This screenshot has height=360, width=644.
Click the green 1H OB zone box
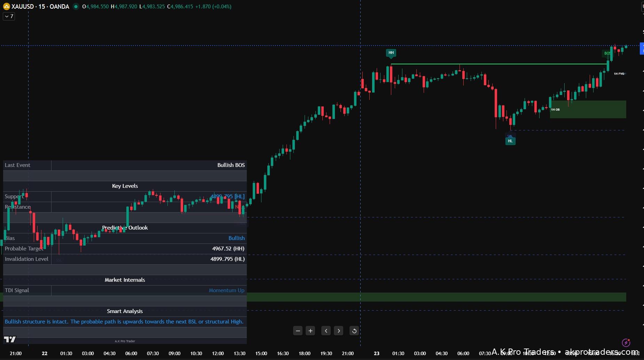[588, 109]
